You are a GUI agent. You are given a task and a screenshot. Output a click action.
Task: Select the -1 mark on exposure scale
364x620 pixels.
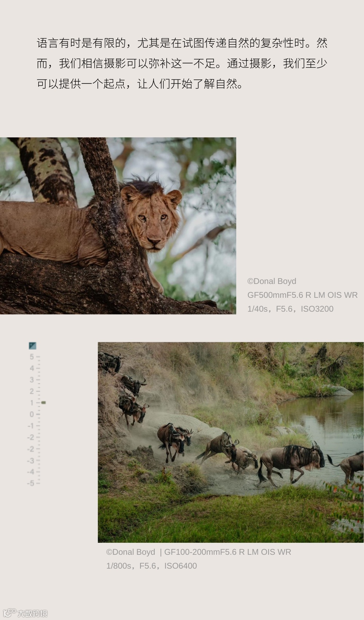pos(31,426)
